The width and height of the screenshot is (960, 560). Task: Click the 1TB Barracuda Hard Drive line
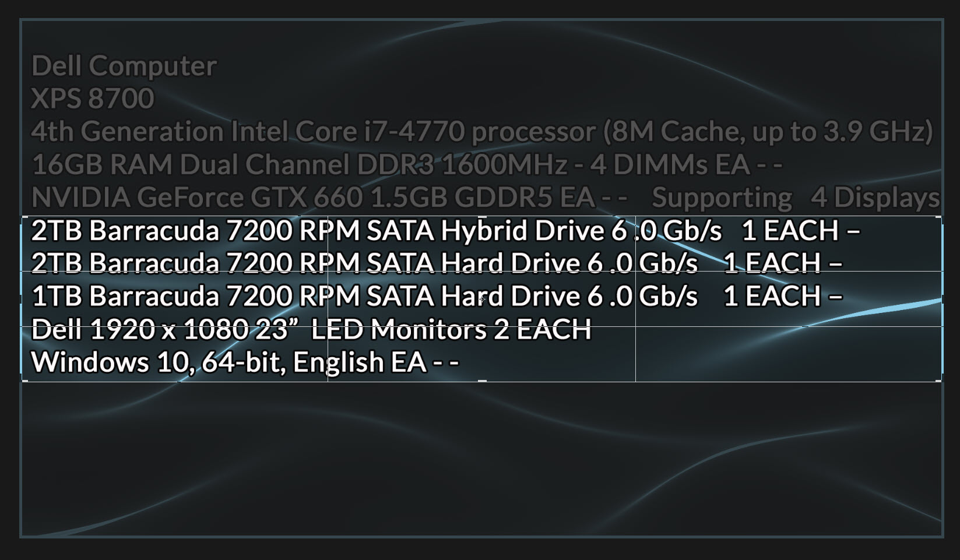(x=437, y=296)
